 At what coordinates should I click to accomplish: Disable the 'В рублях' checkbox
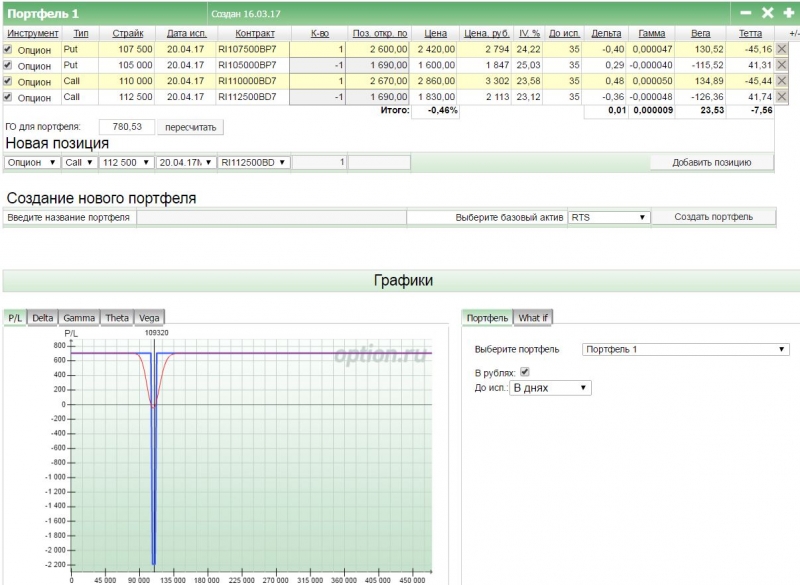(x=525, y=372)
